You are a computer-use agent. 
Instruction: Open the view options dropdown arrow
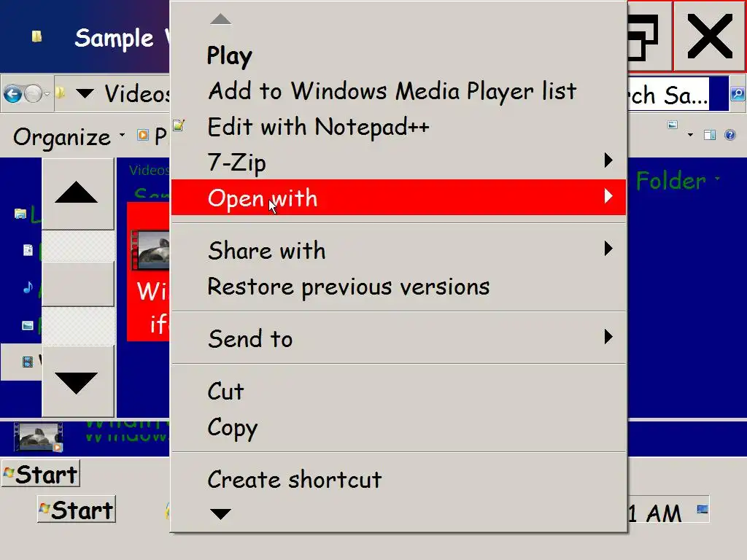click(x=690, y=135)
